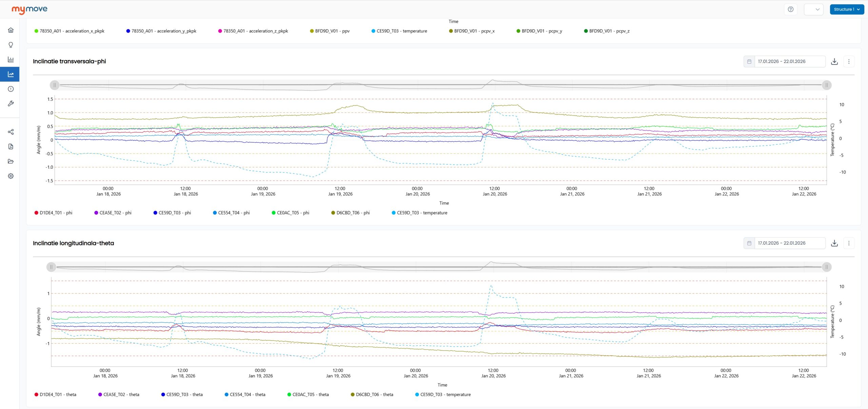Open the home icon in sidebar
This screenshot has width=868, height=409.
(x=11, y=30)
